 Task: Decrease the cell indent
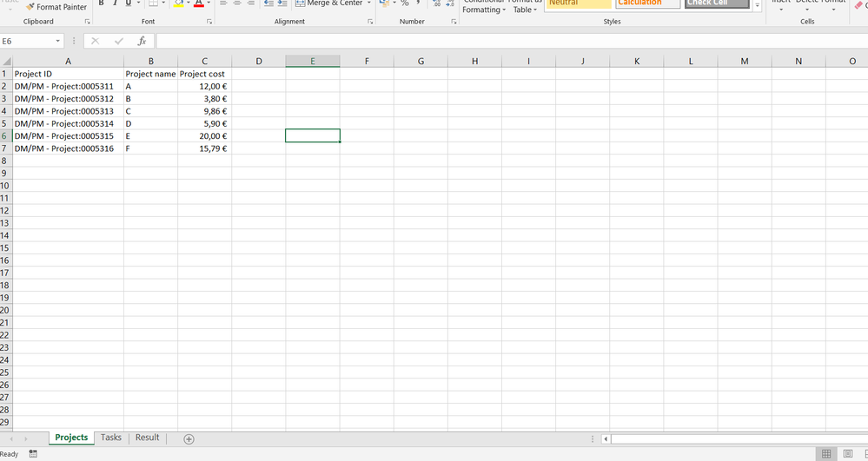pos(268,3)
